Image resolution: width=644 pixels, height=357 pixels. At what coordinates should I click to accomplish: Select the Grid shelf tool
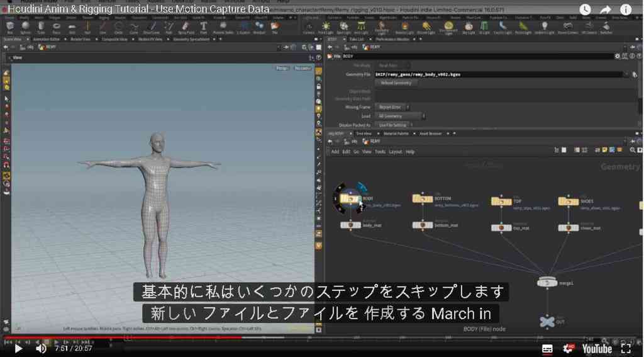(x=72, y=28)
